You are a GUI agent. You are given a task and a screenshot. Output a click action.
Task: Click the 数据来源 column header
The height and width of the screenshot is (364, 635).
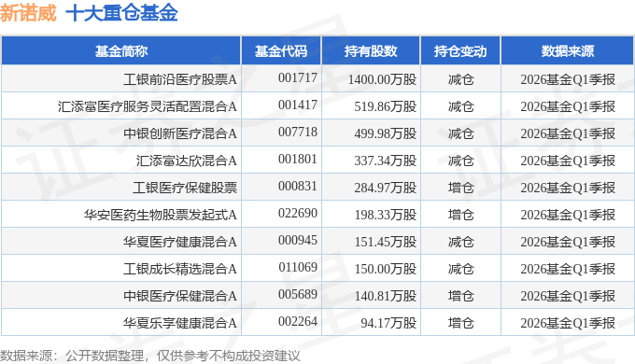point(568,51)
